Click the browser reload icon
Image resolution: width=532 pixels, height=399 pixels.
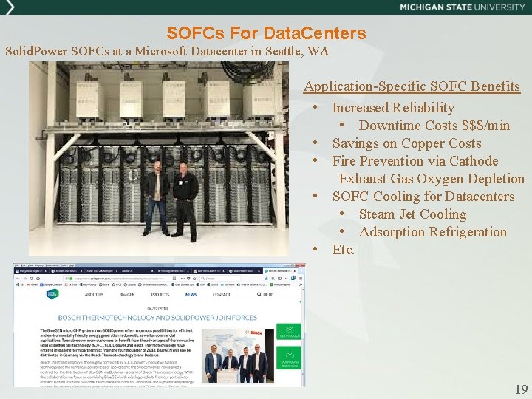(x=32, y=279)
